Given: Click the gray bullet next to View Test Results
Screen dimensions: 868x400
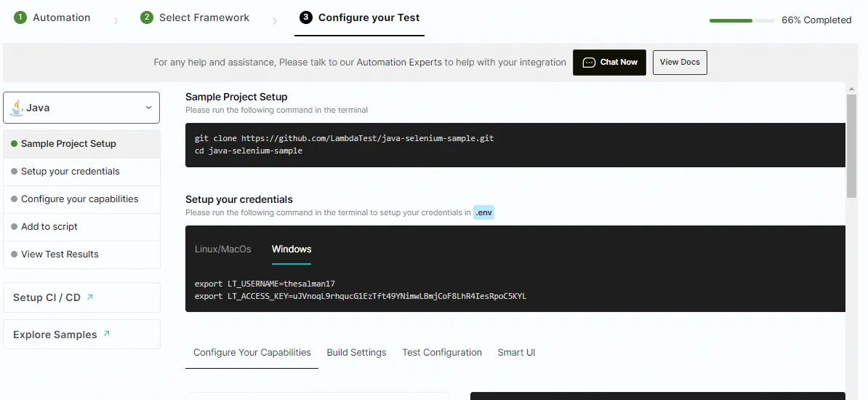Looking at the screenshot, I should pyautogui.click(x=15, y=255).
